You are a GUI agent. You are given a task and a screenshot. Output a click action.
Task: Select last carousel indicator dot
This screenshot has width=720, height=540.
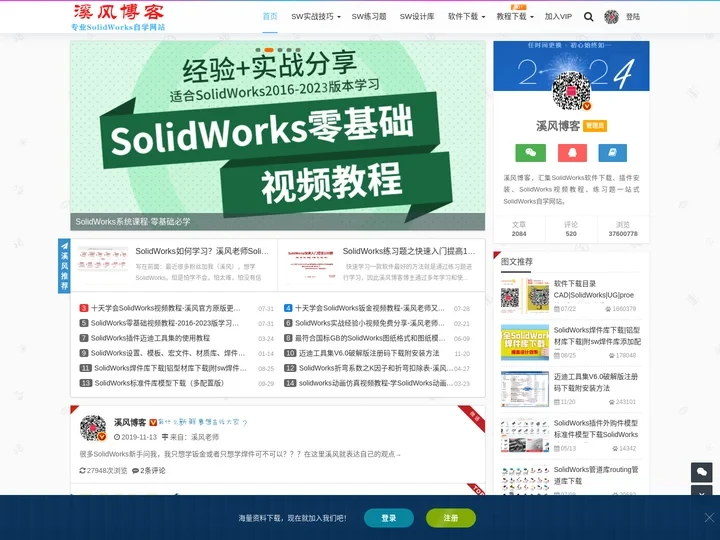[x=298, y=50]
